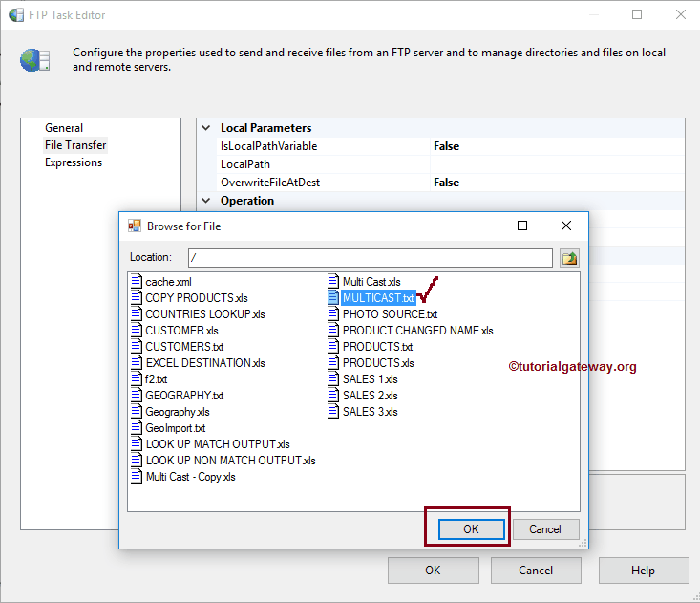The width and height of the screenshot is (700, 603).
Task: Click the cache.xml file icon
Action: click(x=137, y=281)
